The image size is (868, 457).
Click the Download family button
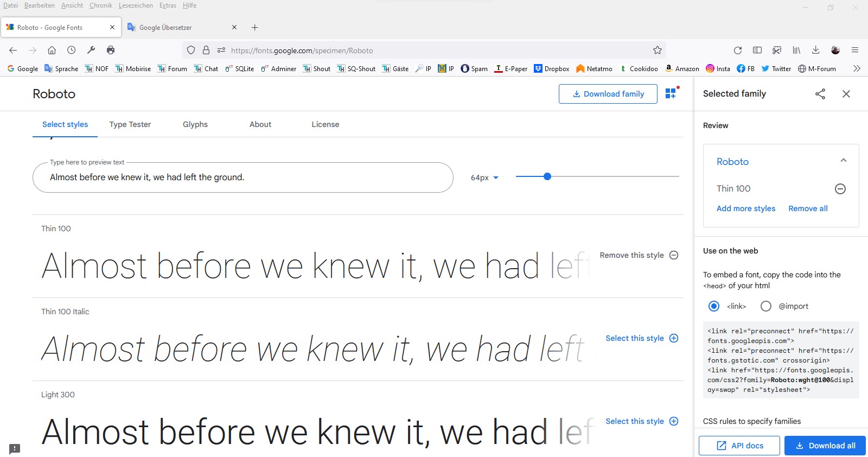(608, 94)
